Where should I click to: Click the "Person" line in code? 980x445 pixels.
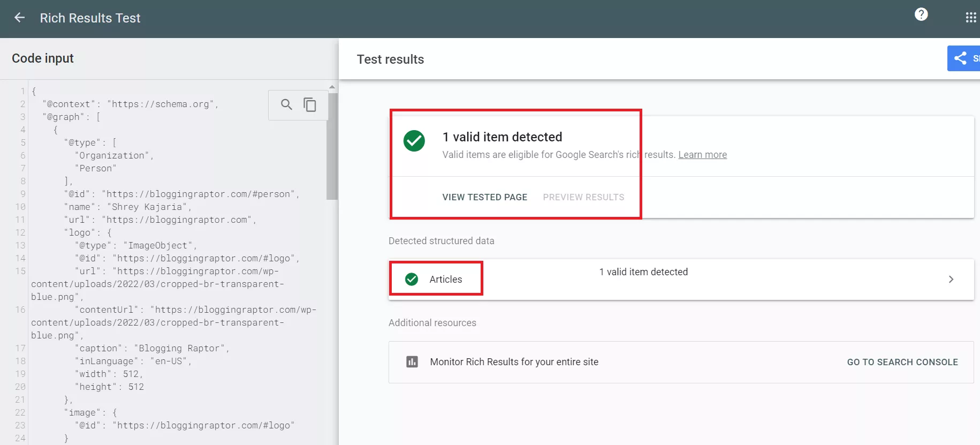pos(95,168)
